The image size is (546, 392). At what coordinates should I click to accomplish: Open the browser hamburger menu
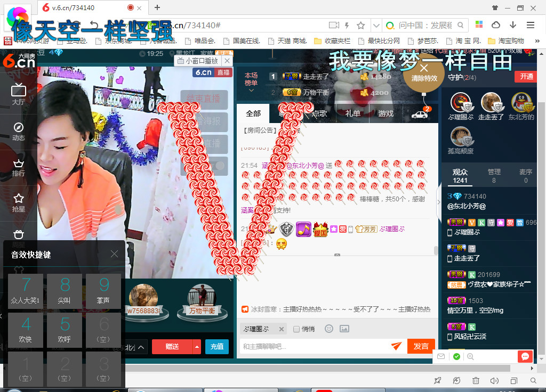click(x=531, y=25)
